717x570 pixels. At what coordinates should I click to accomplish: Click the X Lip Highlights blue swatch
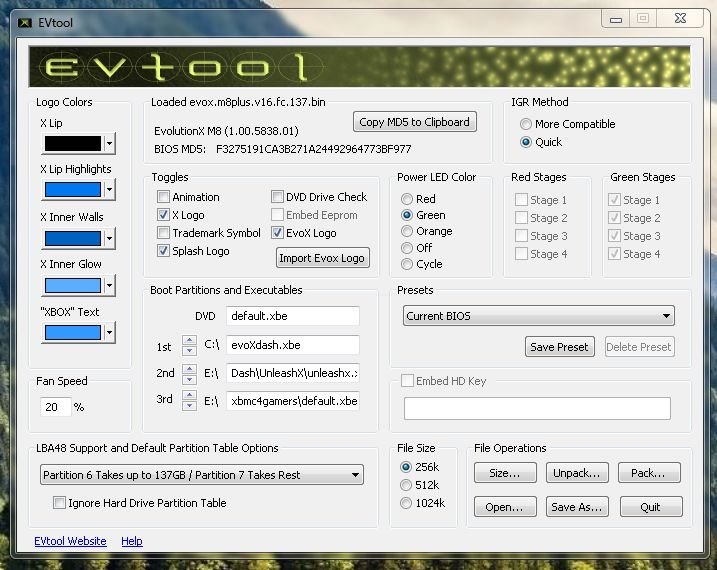coord(73,190)
